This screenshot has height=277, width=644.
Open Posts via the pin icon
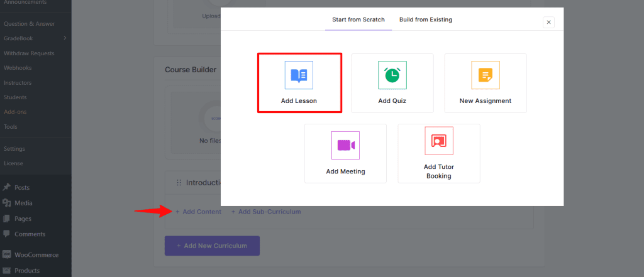(7, 187)
